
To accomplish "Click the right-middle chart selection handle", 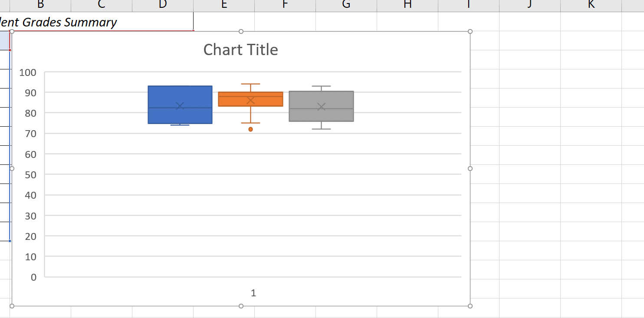I will pyautogui.click(x=470, y=167).
